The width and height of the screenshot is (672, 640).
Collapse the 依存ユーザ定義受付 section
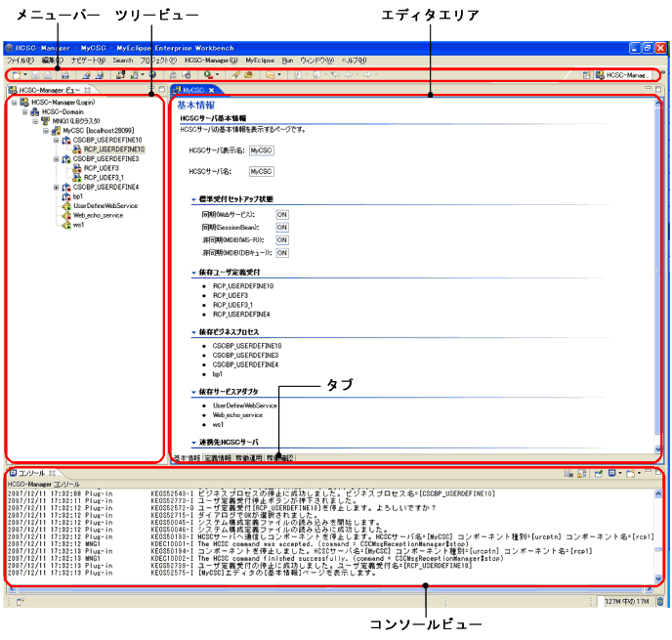coord(193,273)
